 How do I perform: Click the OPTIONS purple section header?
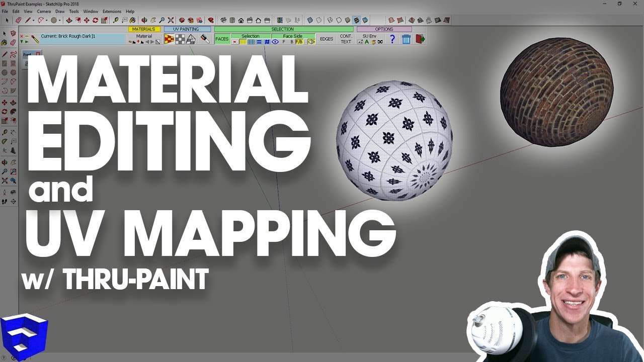[384, 29]
